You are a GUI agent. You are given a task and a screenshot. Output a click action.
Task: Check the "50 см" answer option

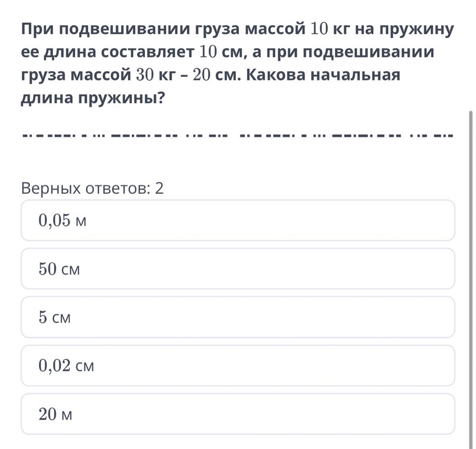coord(238,269)
